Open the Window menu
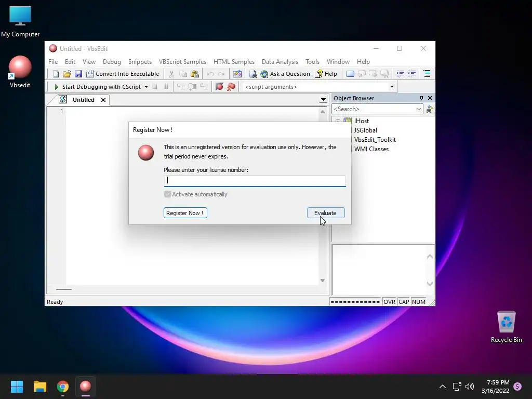The width and height of the screenshot is (532, 399). coord(338,62)
